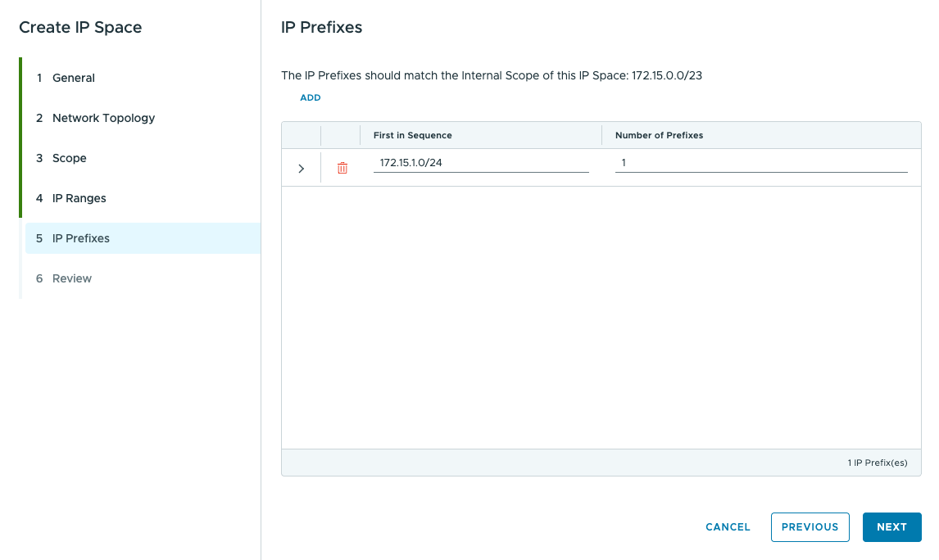Proceed with the Next button

click(x=891, y=527)
